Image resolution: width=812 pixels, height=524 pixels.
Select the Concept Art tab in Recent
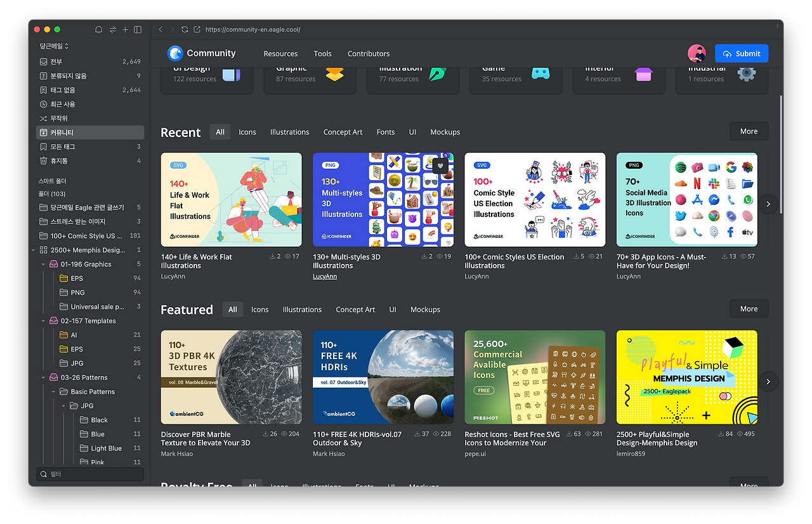[343, 132]
